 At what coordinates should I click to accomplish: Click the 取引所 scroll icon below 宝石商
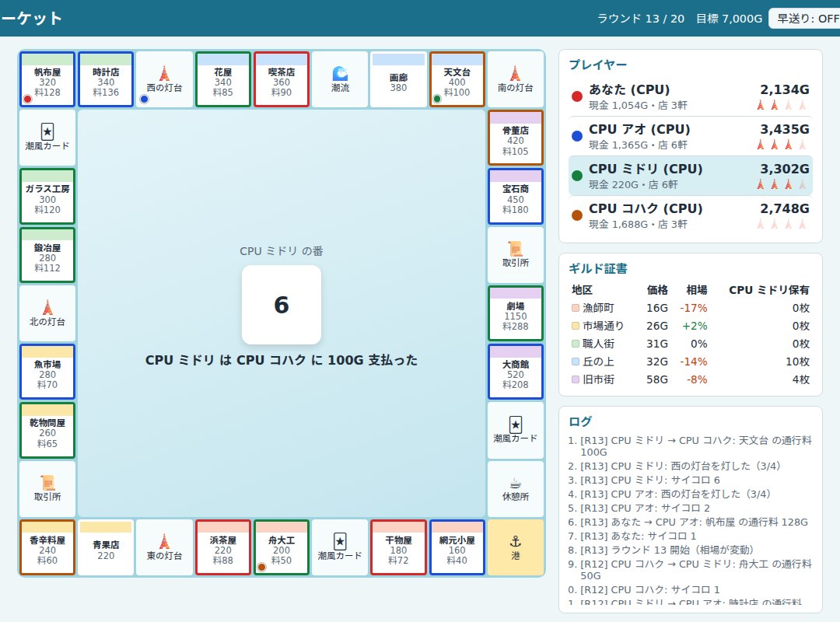tap(516, 249)
